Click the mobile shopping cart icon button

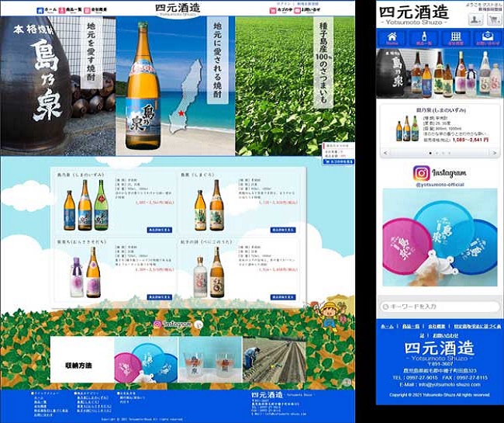point(494,20)
